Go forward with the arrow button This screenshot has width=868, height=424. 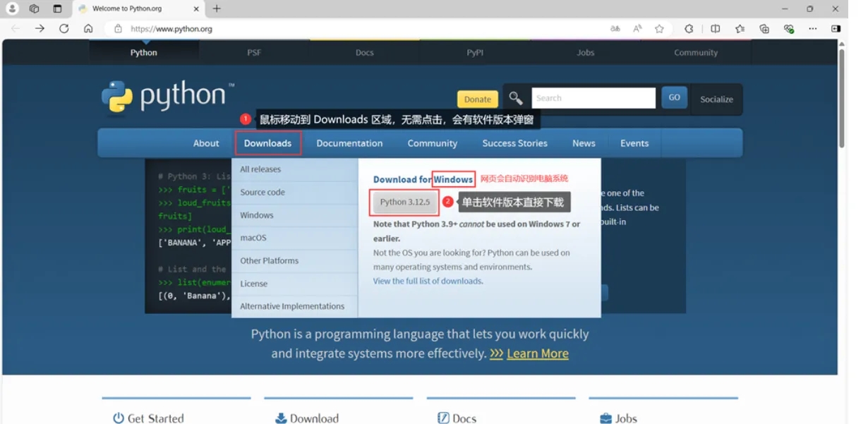pos(40,28)
